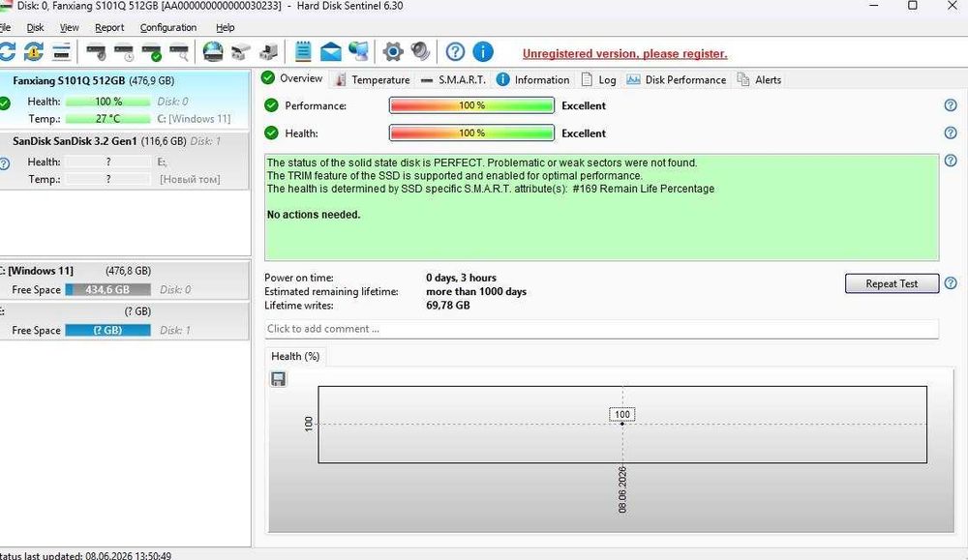Click the speaker sound toolbar icon
Viewport: 968px width, 560px height.
(x=420, y=52)
